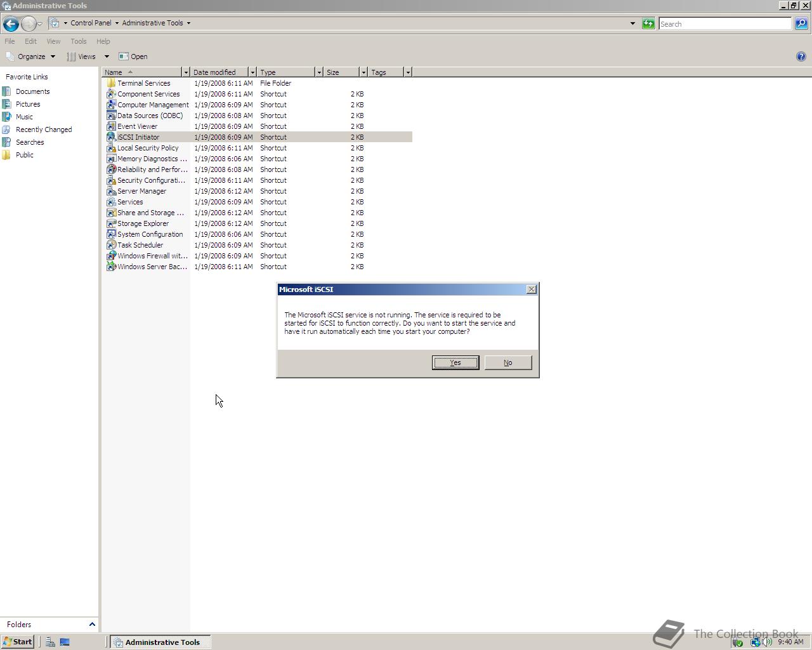
Task: Go back with the Back arrow
Action: (11, 23)
